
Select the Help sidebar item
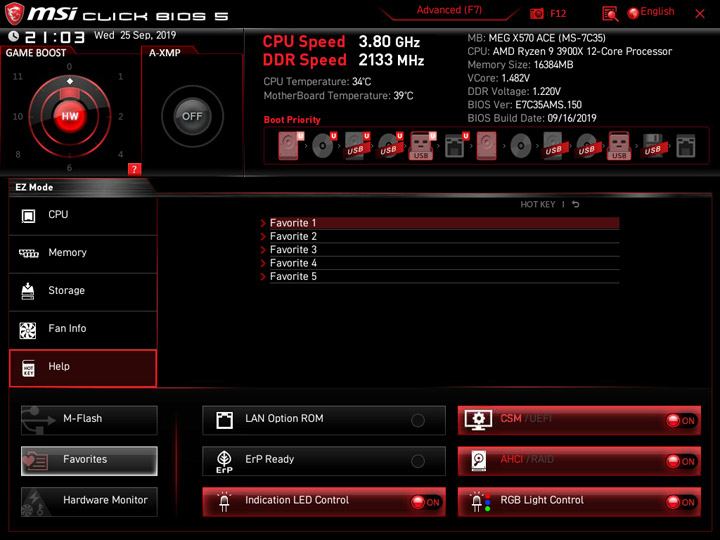[83, 368]
